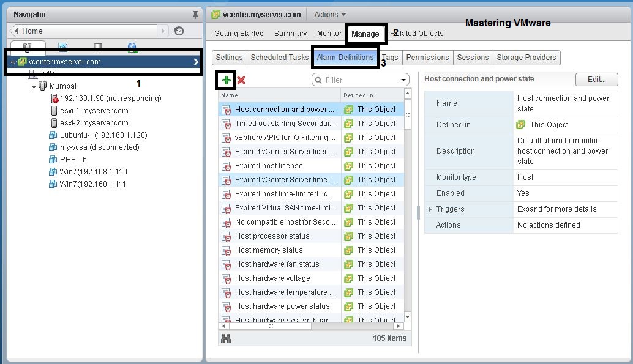Select the Timed out starting Secondary alarm

[311, 124]
